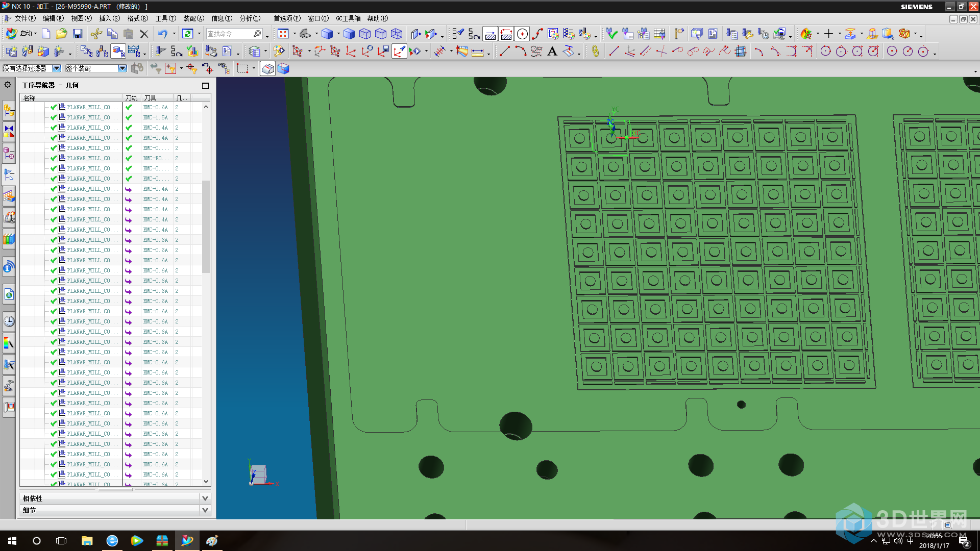Click the Cut scissors icon
This screenshot has width=980, height=551.
pos(96,34)
